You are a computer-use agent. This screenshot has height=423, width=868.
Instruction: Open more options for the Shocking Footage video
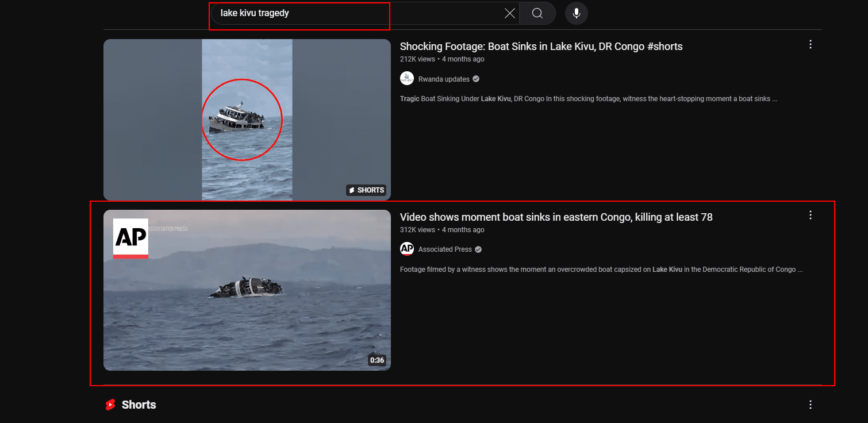click(810, 44)
